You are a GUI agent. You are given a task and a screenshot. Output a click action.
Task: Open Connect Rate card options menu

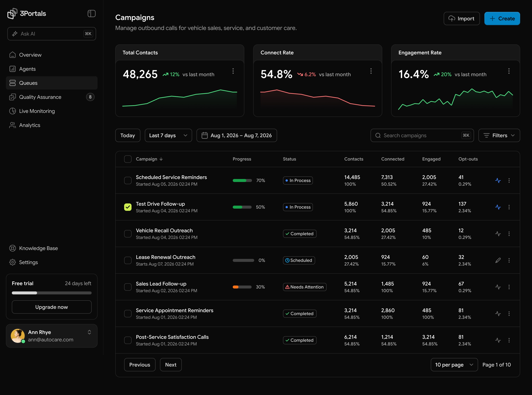coord(371,71)
